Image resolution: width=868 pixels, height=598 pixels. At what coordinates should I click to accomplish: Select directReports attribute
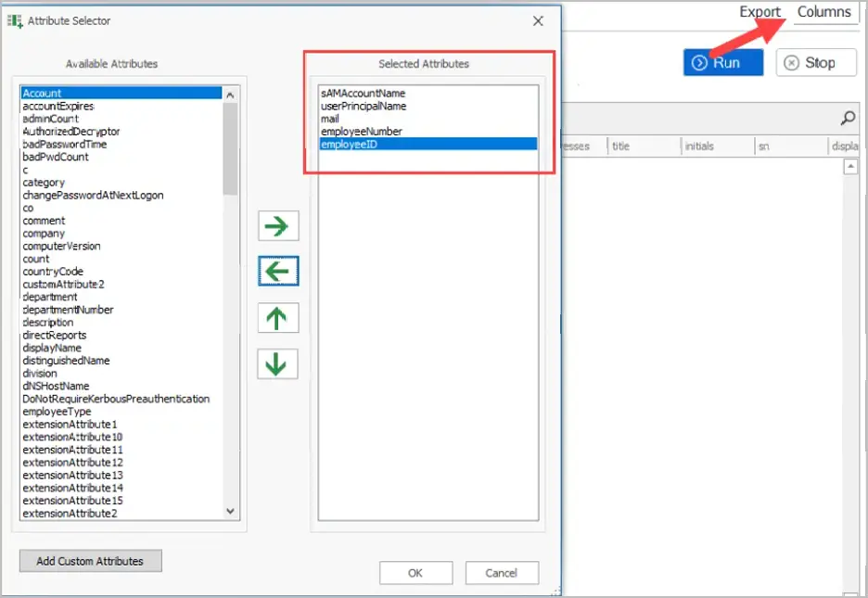coord(54,335)
